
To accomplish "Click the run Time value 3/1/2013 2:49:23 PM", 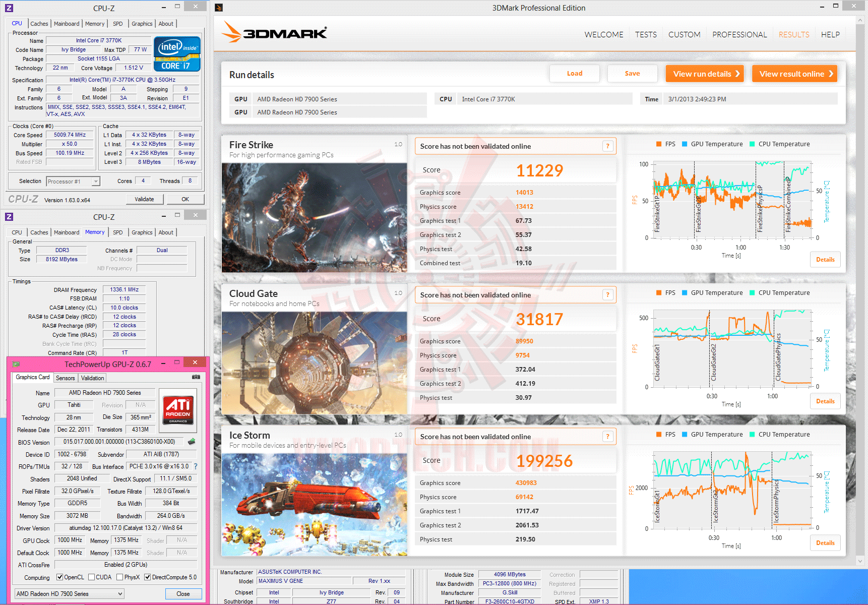I will (697, 99).
